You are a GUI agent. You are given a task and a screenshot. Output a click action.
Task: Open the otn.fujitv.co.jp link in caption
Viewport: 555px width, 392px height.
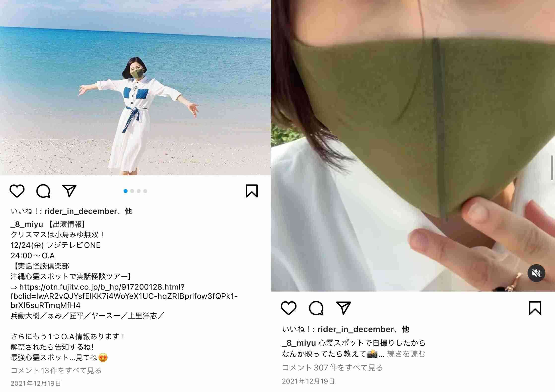click(124, 296)
